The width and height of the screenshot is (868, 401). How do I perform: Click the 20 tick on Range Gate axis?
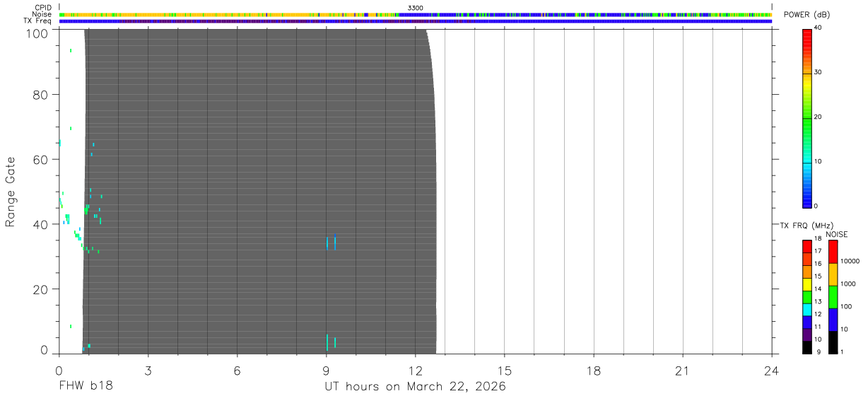pyautogui.click(x=41, y=289)
